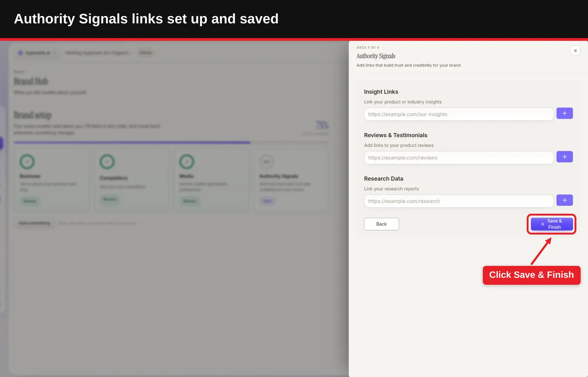
Task: Select the 'Add links to your product reviews' text
Action: pyautogui.click(x=399, y=146)
